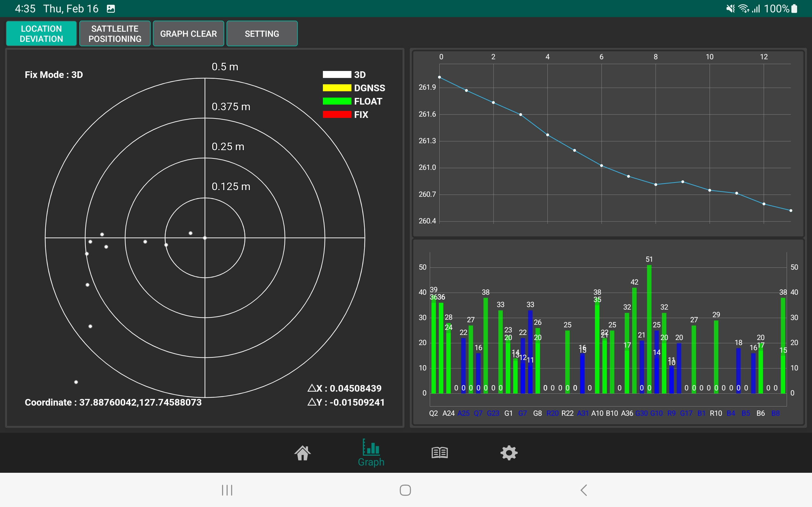Tap the tallest bar labeled 51
Image resolution: width=812 pixels, height=507 pixels.
point(649,329)
